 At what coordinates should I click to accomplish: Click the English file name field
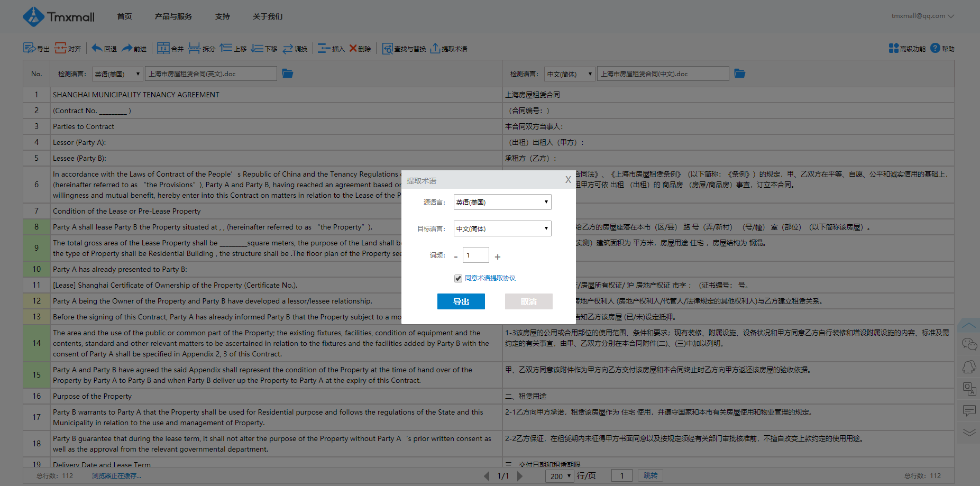tap(211, 74)
